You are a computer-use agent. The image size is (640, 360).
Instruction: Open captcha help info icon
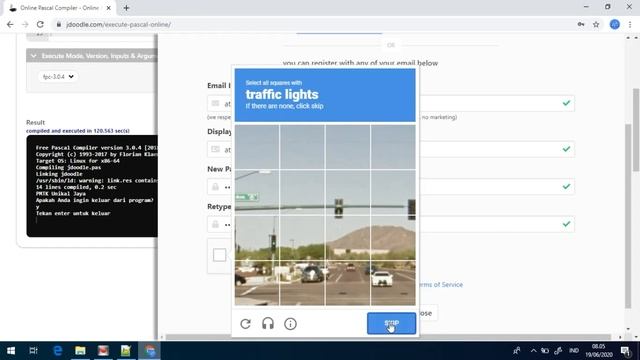coord(290,324)
